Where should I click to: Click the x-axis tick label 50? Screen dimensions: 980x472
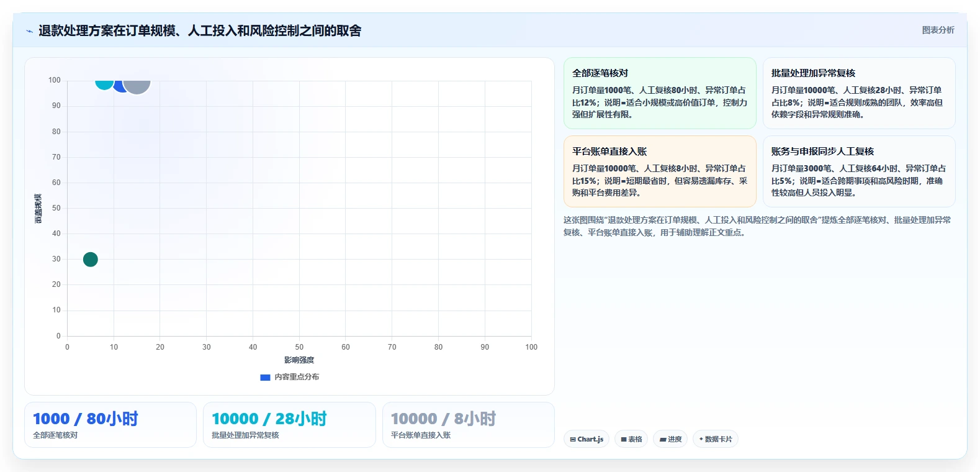point(299,347)
